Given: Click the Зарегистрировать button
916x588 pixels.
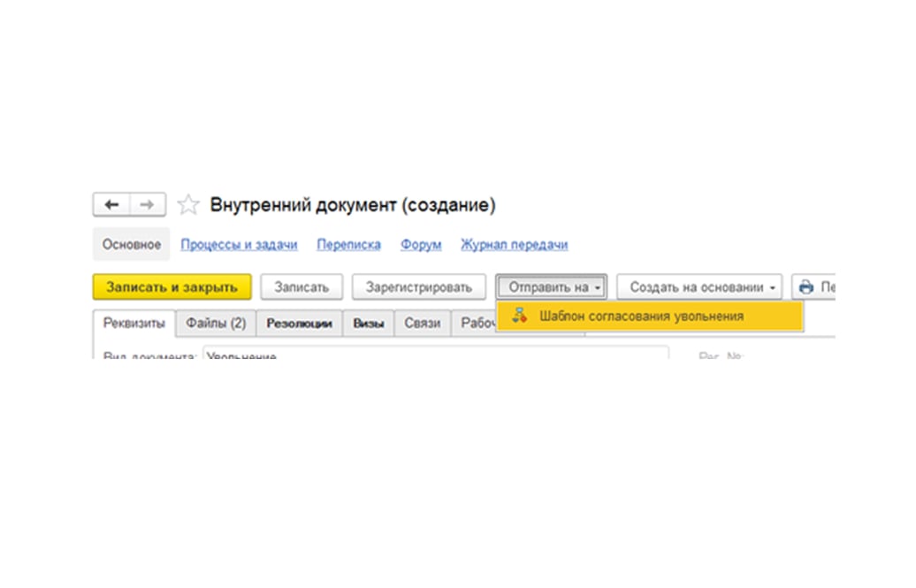Looking at the screenshot, I should point(419,287).
